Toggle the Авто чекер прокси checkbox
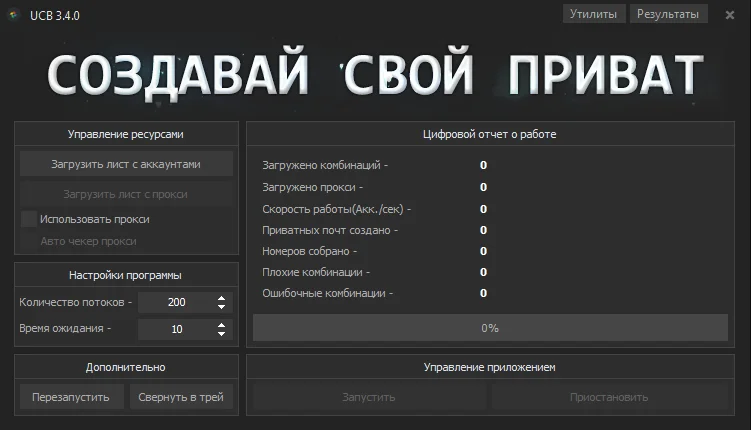 (x=29, y=241)
